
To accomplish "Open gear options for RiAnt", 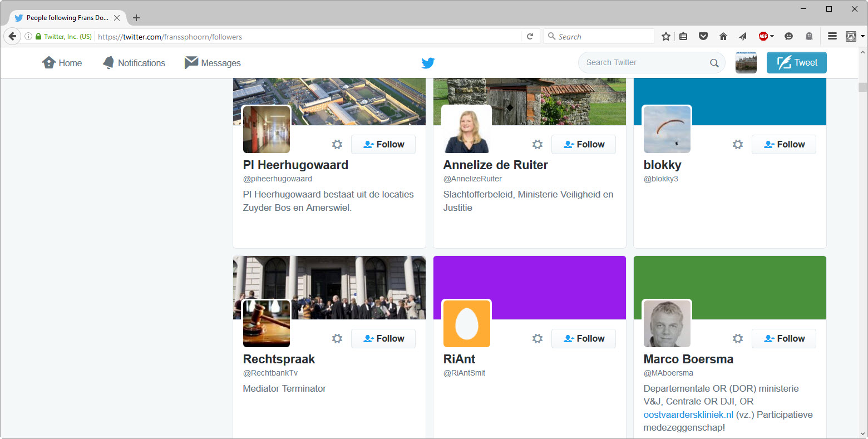I will (x=537, y=339).
